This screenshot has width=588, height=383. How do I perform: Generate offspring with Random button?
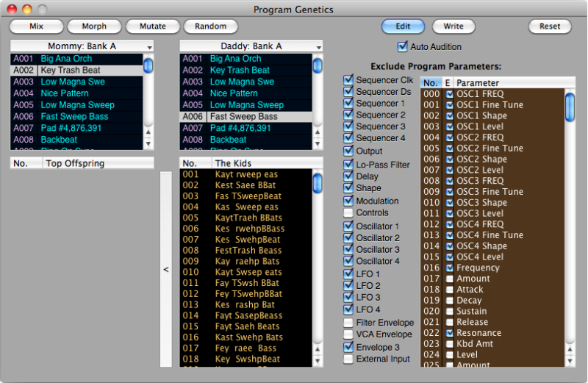click(x=210, y=26)
